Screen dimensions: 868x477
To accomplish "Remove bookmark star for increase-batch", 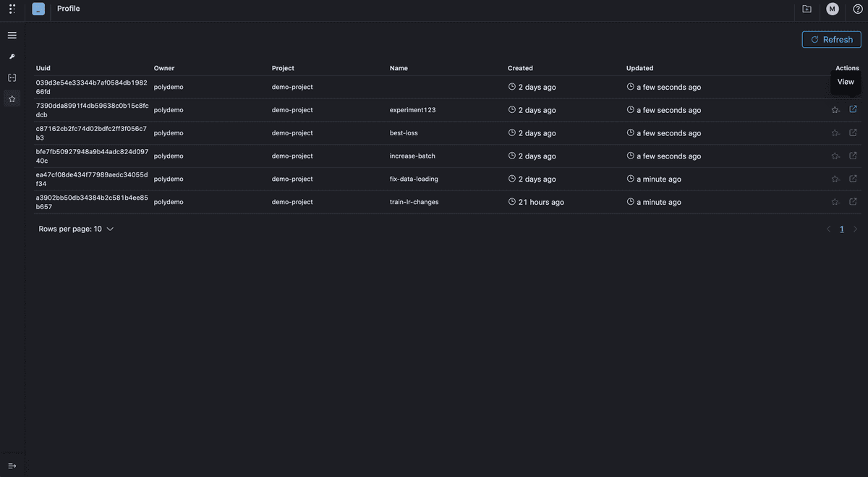I will tap(835, 156).
